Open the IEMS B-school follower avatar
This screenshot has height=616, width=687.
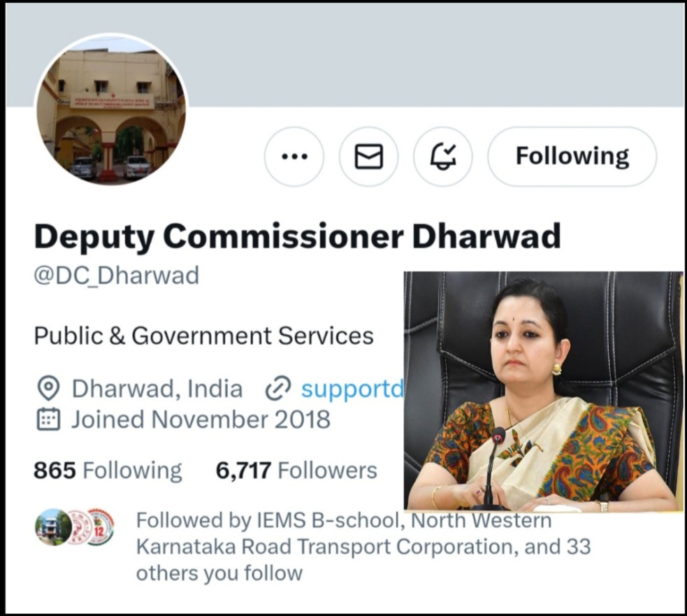53,527
